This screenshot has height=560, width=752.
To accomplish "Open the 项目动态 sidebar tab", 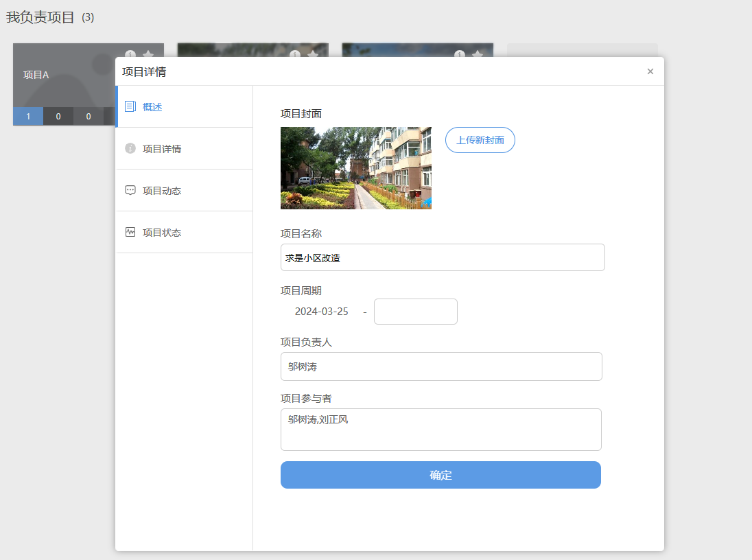I will pos(162,191).
